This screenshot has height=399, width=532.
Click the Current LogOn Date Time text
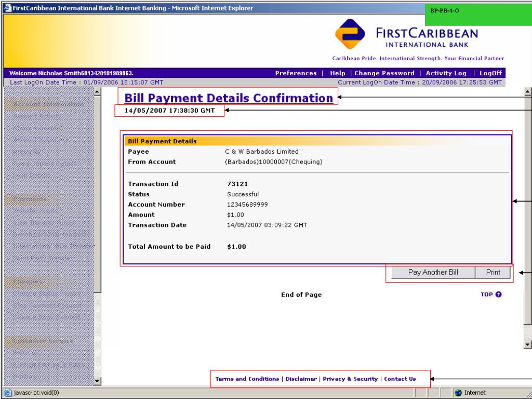420,83
